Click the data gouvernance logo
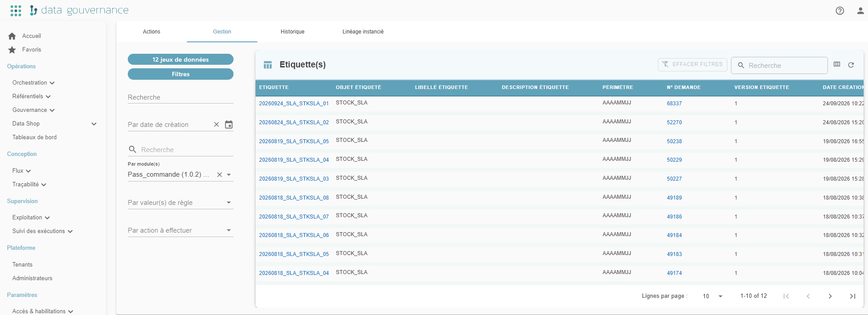868x315 pixels. tap(79, 10)
